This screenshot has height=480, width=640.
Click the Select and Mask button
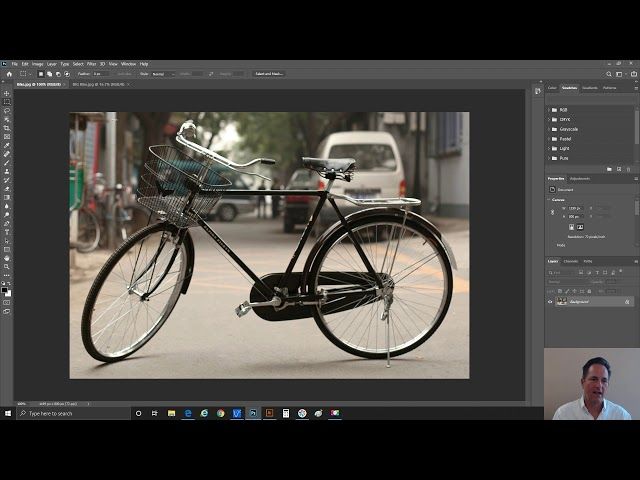tap(268, 73)
